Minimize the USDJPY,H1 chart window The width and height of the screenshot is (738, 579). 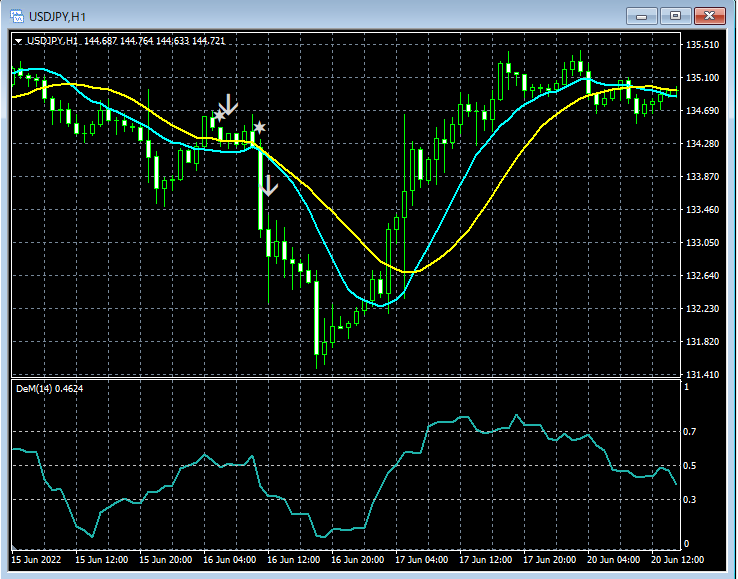[641, 16]
